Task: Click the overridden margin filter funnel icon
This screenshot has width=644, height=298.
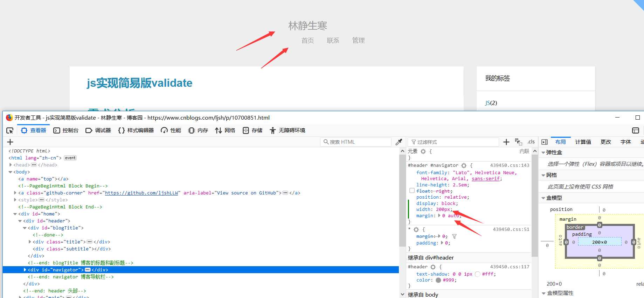Action: (455, 237)
